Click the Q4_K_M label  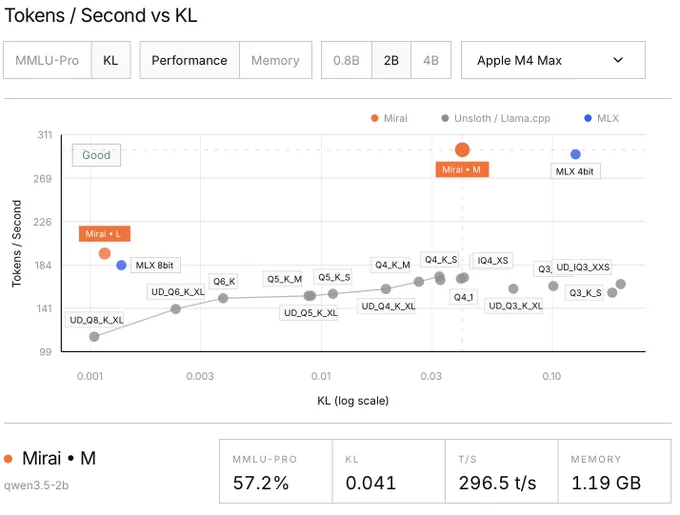(392, 264)
